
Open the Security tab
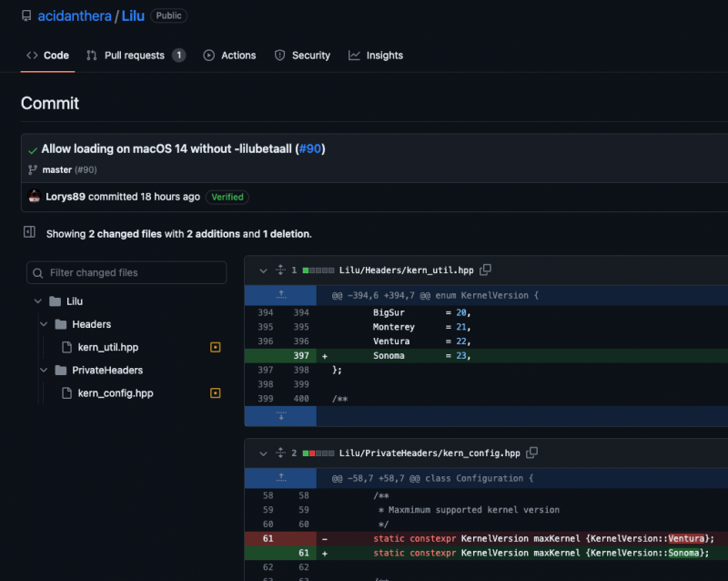coord(302,56)
